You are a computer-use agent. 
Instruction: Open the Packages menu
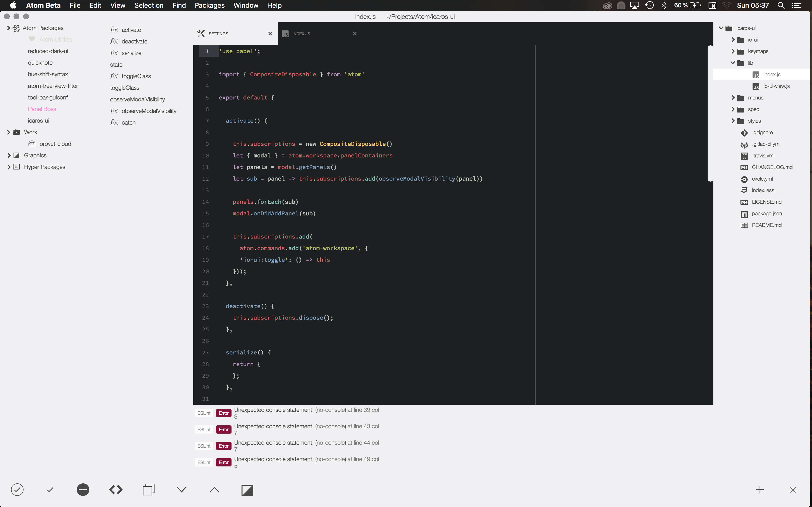pos(209,5)
